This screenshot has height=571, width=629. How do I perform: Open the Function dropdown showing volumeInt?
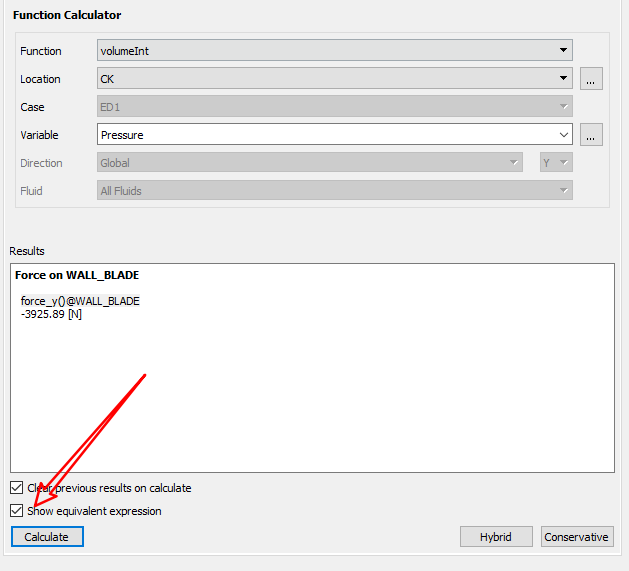tap(334, 51)
